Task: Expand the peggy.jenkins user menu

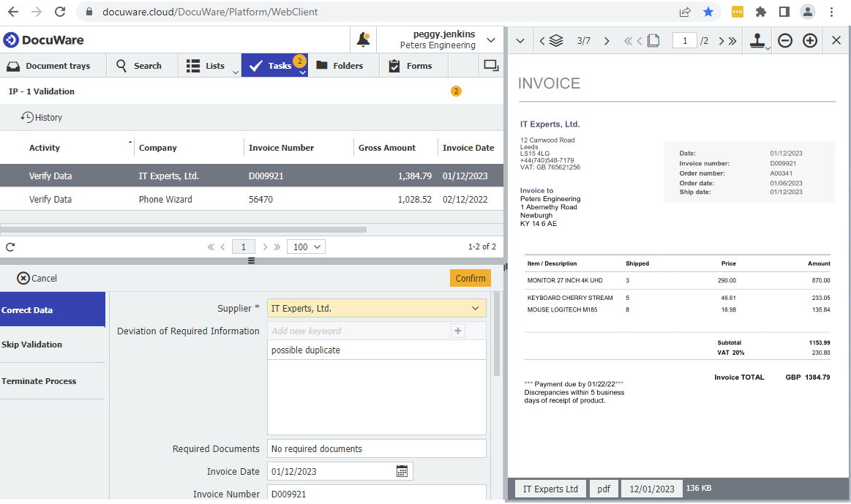Action: point(490,40)
